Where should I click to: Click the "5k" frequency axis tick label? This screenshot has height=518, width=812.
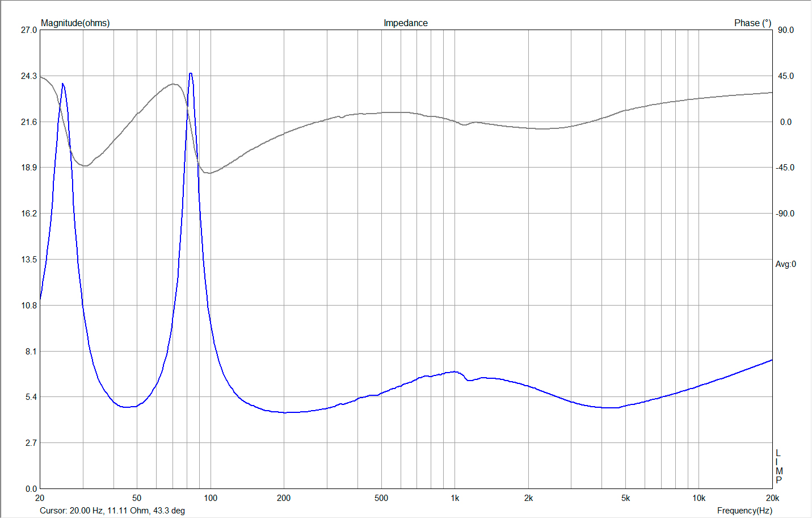625,498
